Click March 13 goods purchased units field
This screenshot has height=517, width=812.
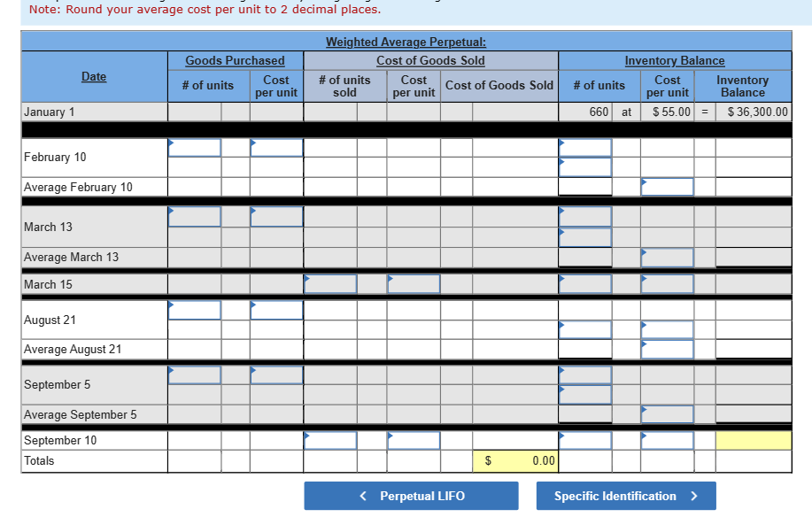pos(195,216)
